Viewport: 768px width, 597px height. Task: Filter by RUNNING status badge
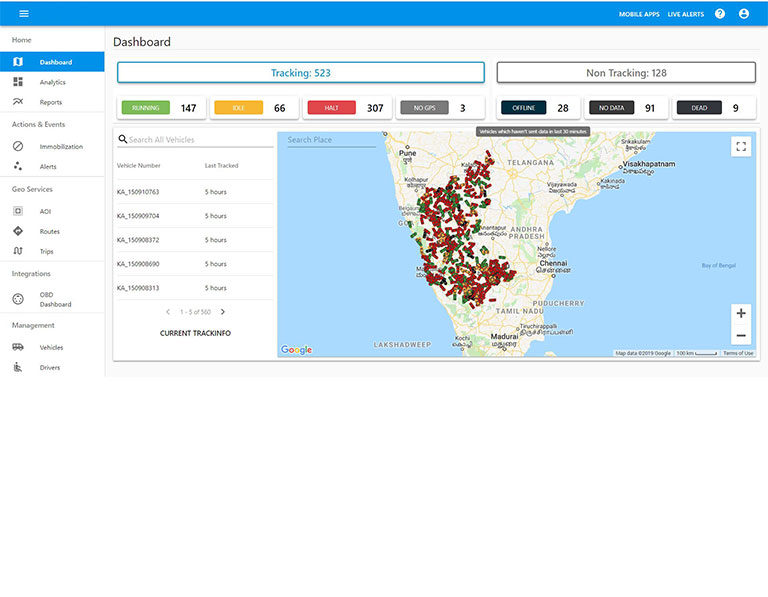146,108
